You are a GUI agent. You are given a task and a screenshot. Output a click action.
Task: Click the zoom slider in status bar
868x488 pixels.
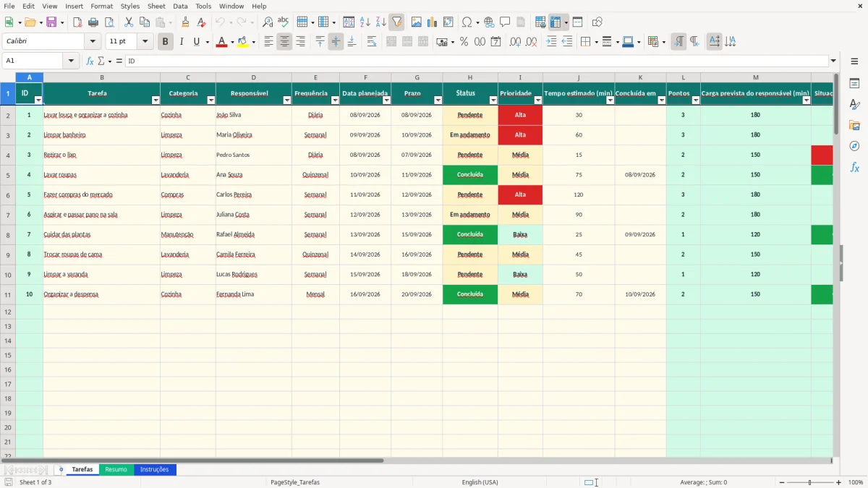810,482
